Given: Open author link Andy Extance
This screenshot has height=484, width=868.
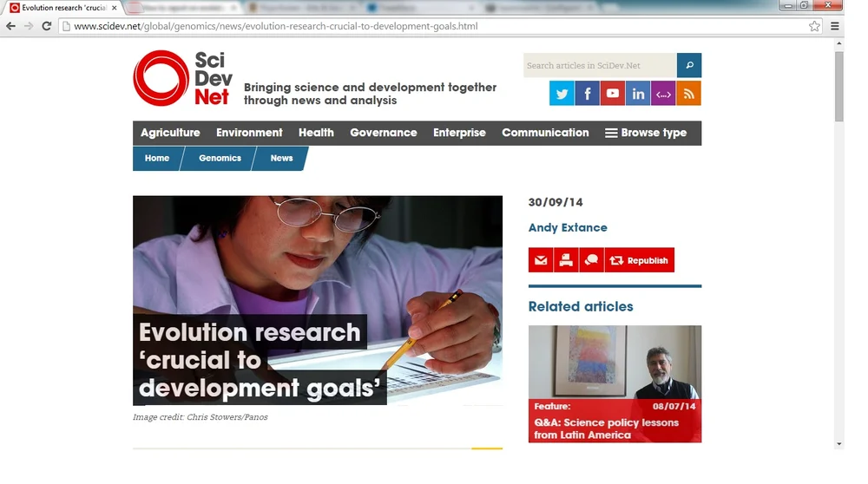Looking at the screenshot, I should (x=568, y=227).
